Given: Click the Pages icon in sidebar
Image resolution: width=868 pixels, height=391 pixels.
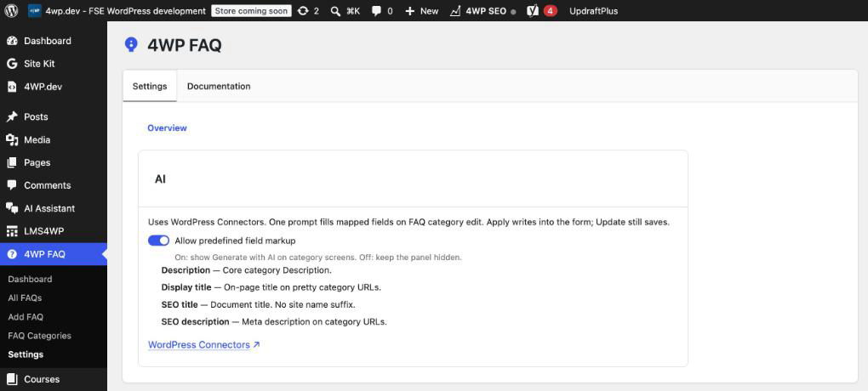Looking at the screenshot, I should [x=12, y=162].
